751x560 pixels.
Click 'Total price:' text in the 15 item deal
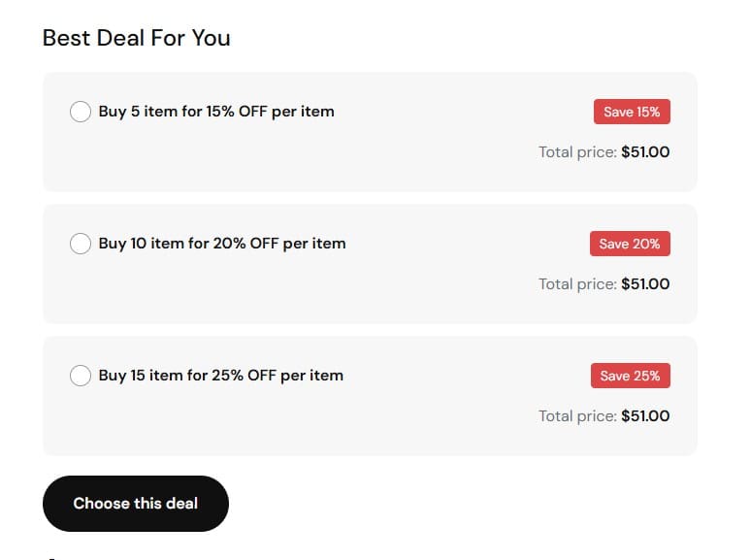(x=577, y=416)
